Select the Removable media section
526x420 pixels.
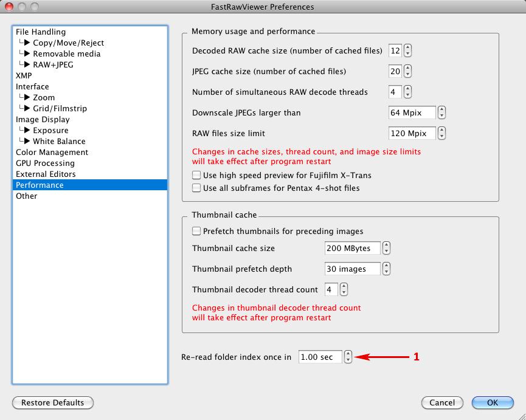click(67, 53)
